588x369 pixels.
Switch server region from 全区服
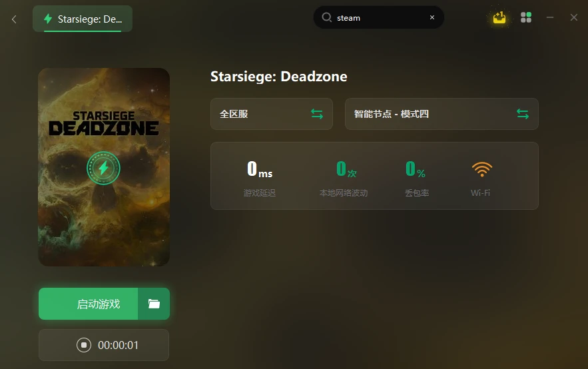(x=272, y=114)
